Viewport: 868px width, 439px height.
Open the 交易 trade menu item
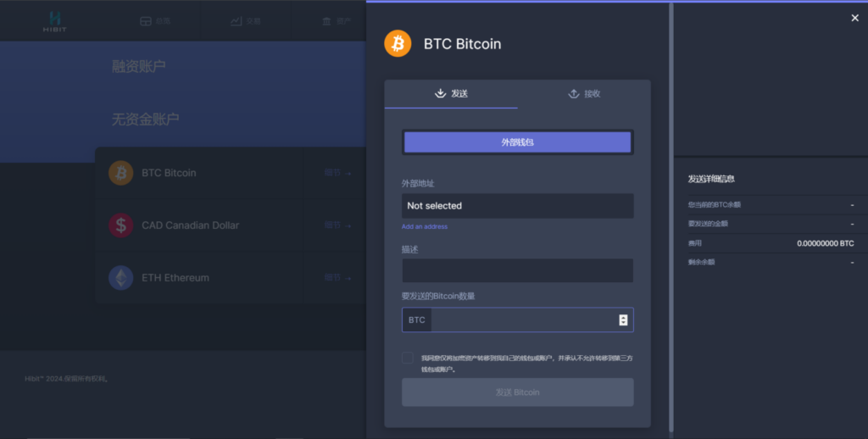246,21
